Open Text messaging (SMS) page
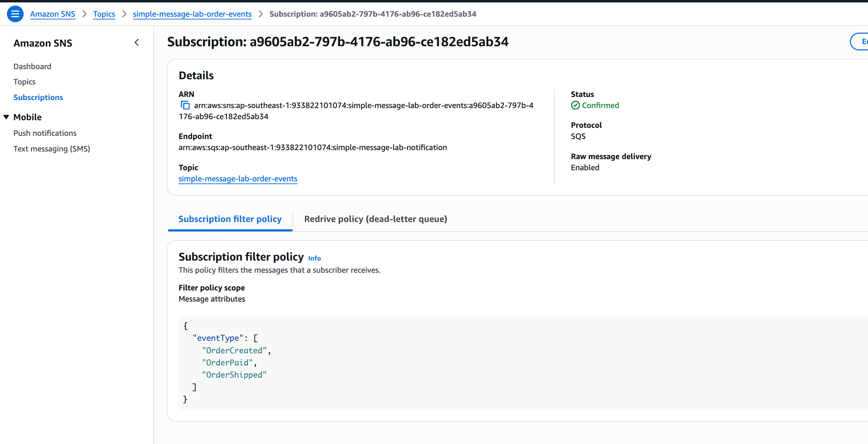 [x=52, y=149]
